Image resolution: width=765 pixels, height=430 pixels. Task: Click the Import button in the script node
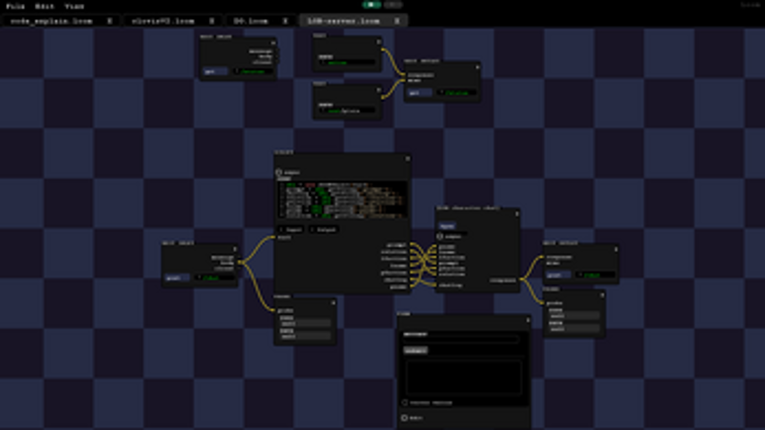pyautogui.click(x=291, y=229)
